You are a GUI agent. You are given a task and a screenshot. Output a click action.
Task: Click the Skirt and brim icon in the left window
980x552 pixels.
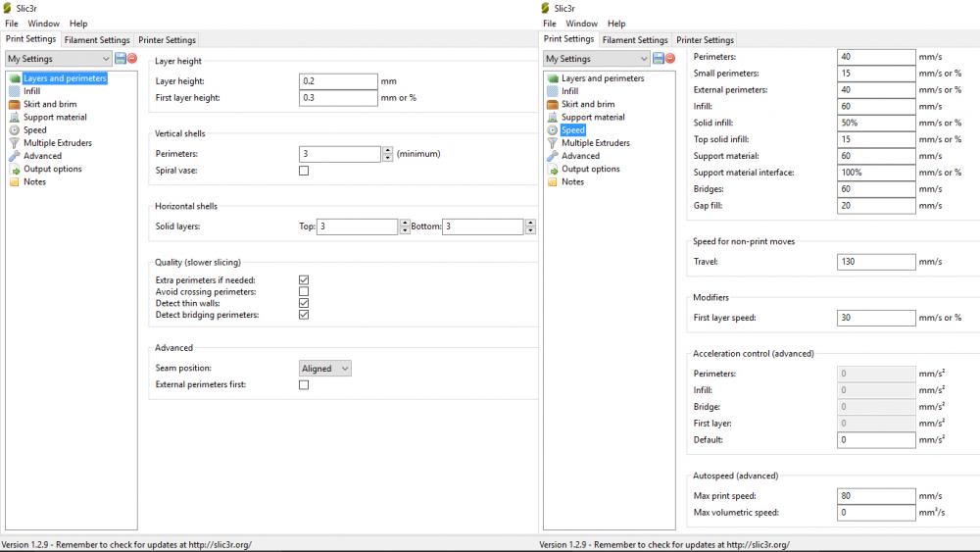click(x=15, y=104)
